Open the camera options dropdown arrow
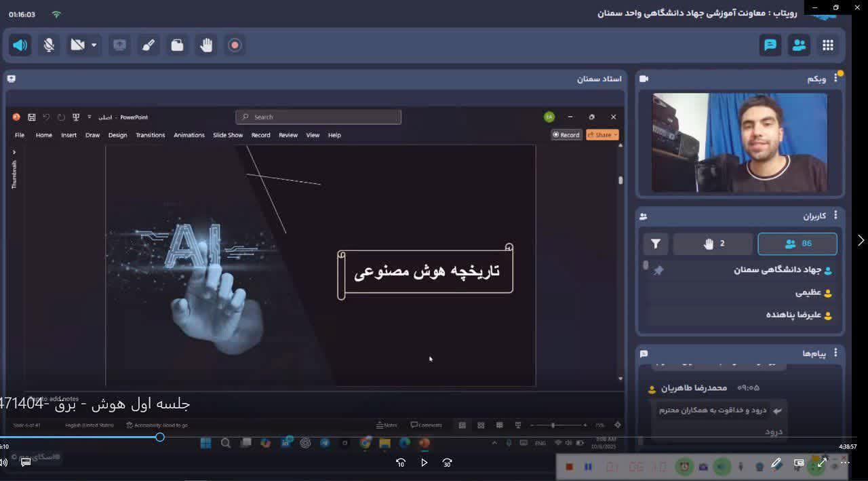Screen dimensions: 868x481 pos(94,45)
